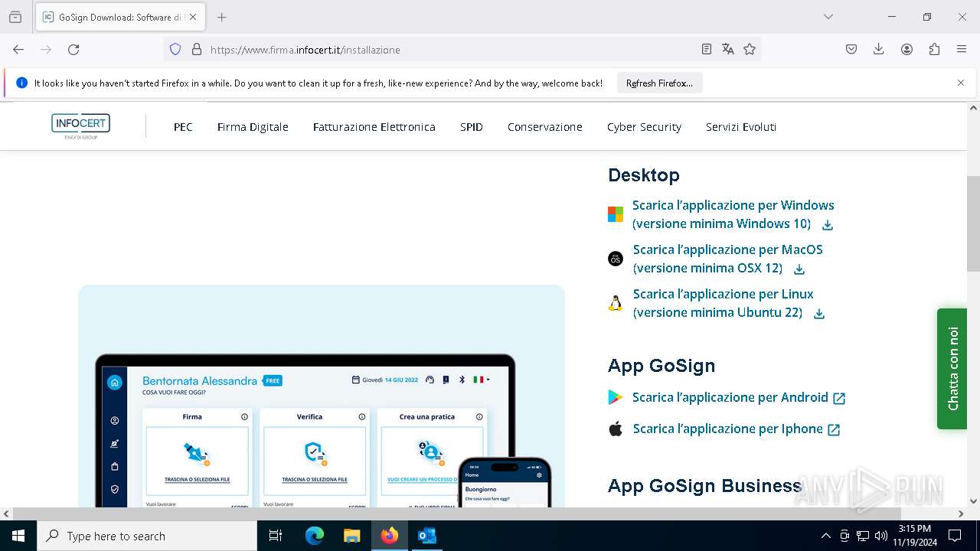Click the volume speaker tray icon
Image resolution: width=980 pixels, height=551 pixels.
pyautogui.click(x=880, y=536)
